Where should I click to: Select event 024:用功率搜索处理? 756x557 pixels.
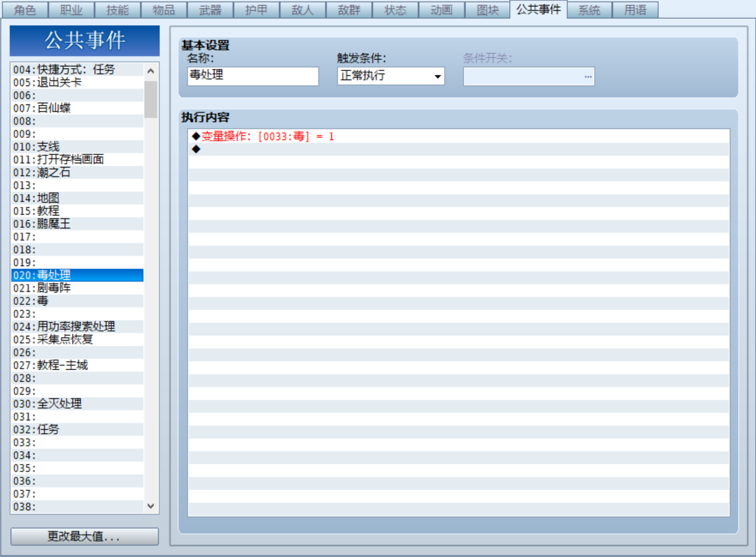pyautogui.click(x=77, y=327)
